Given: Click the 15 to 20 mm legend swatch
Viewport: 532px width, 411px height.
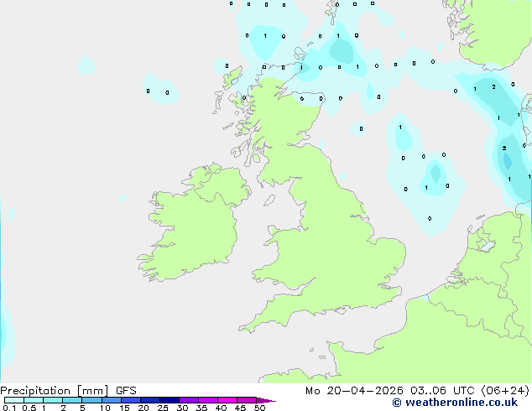Looking at the screenshot, I should tap(131, 400).
